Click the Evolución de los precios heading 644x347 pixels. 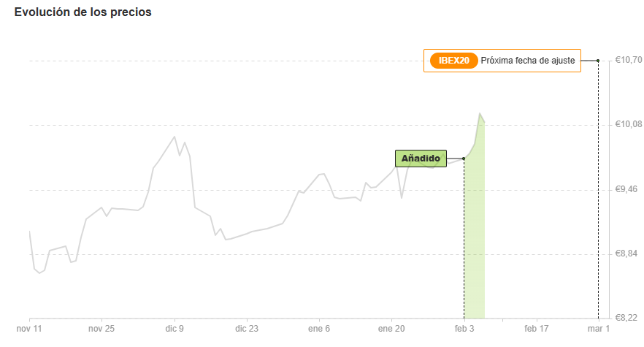coord(83,12)
